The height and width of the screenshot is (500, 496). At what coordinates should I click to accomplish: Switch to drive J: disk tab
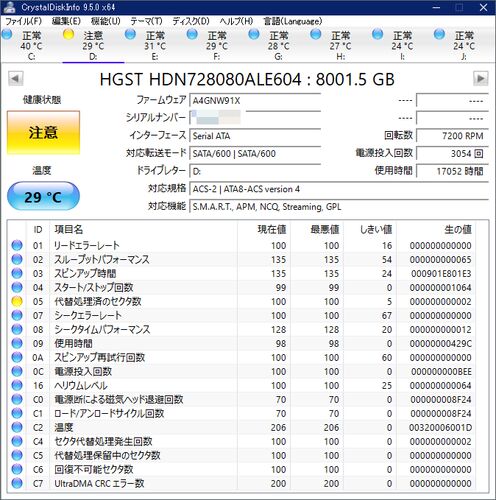464,45
